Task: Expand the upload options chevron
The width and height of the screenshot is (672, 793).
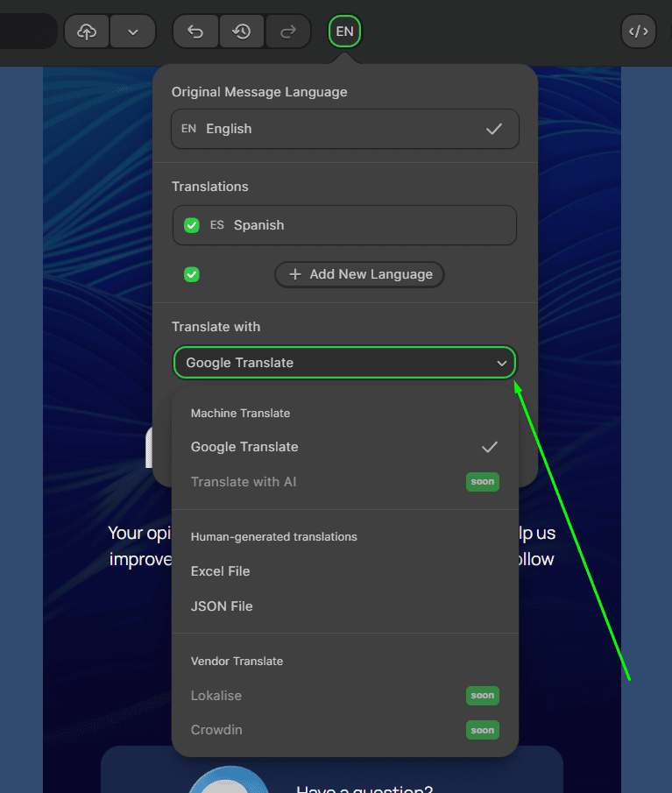Action: point(133,32)
